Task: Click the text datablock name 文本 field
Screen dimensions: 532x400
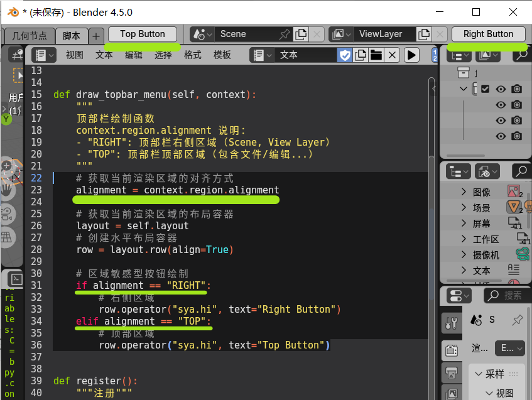Action: [x=305, y=55]
